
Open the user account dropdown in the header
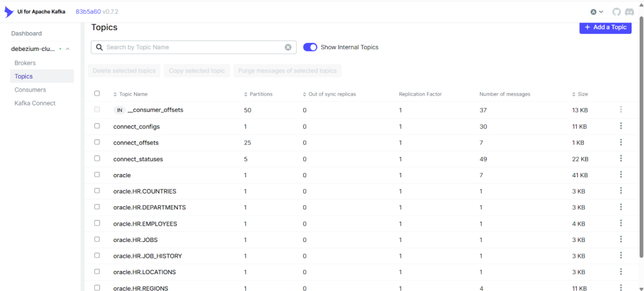click(597, 12)
